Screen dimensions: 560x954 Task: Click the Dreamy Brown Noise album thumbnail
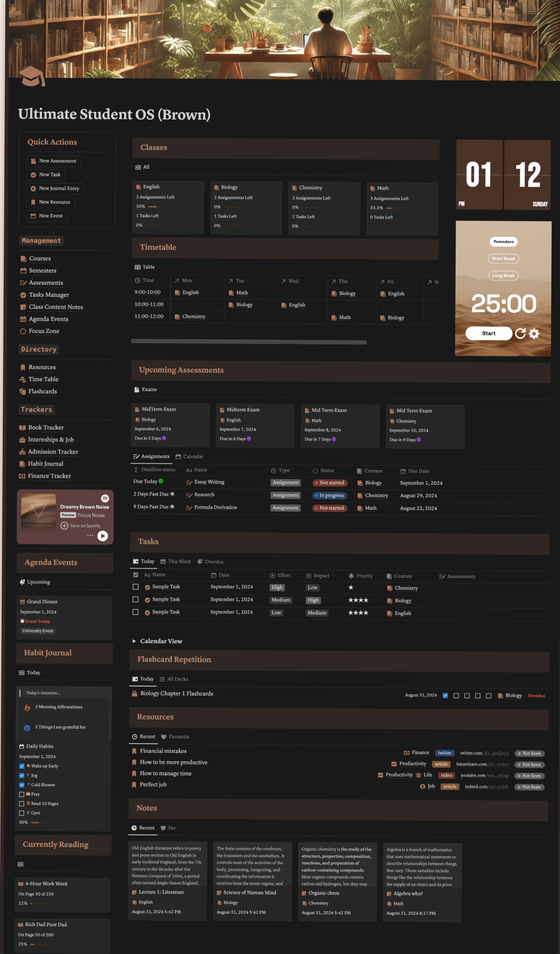coord(38,511)
